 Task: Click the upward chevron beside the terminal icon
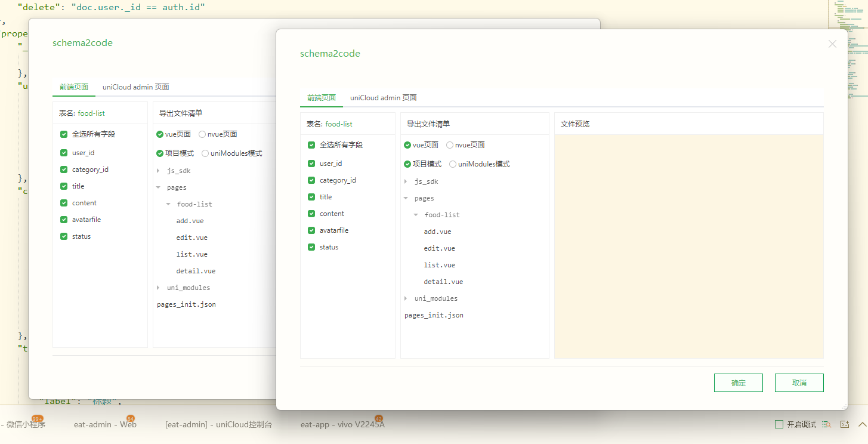click(861, 424)
